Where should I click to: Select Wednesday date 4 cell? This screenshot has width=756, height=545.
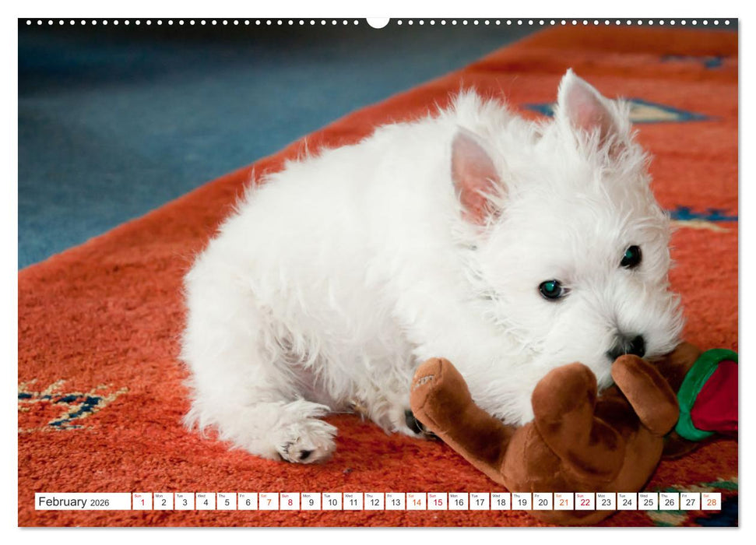point(205,503)
